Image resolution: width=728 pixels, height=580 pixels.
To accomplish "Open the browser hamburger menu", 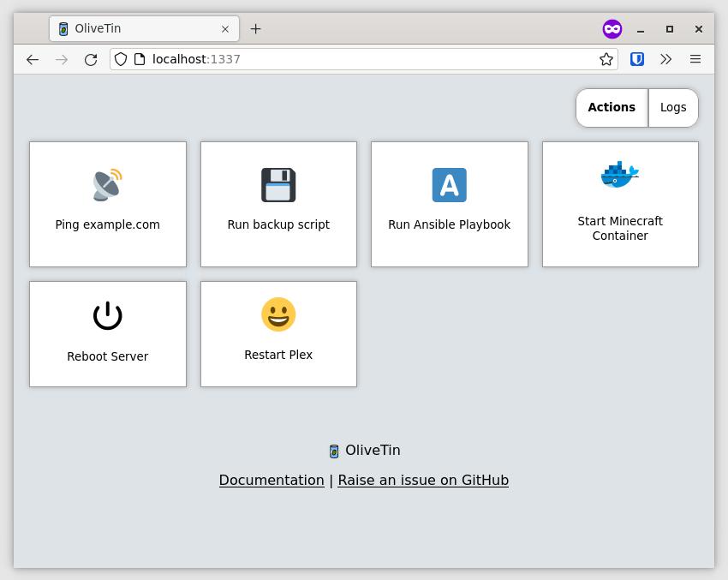I will point(695,59).
